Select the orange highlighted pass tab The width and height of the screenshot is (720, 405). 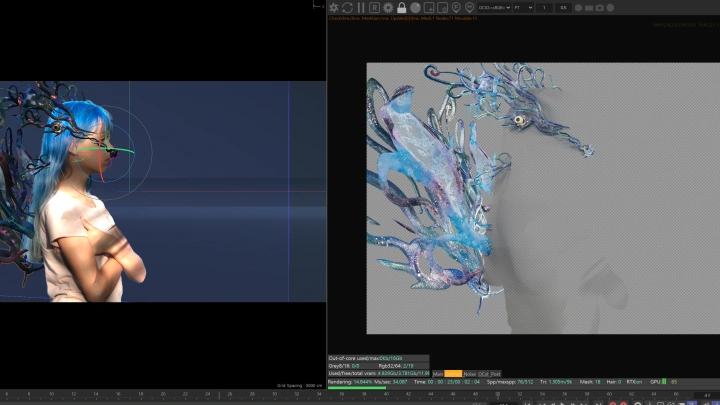point(453,373)
